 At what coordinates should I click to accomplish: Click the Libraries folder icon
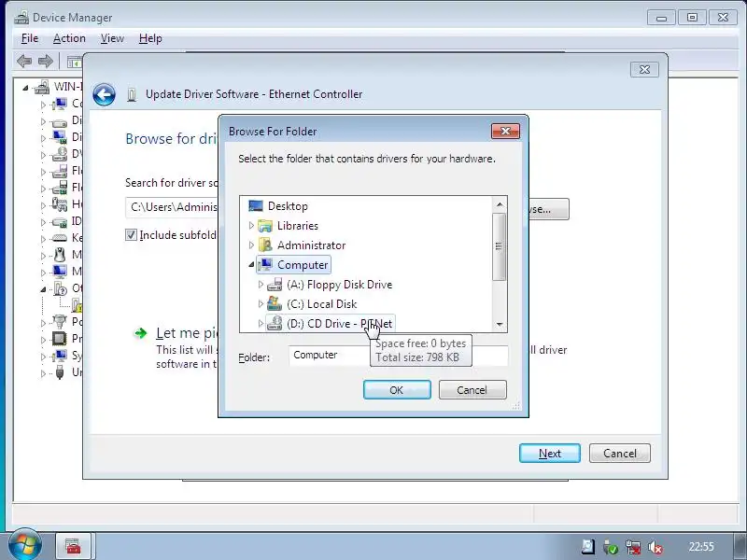265,226
